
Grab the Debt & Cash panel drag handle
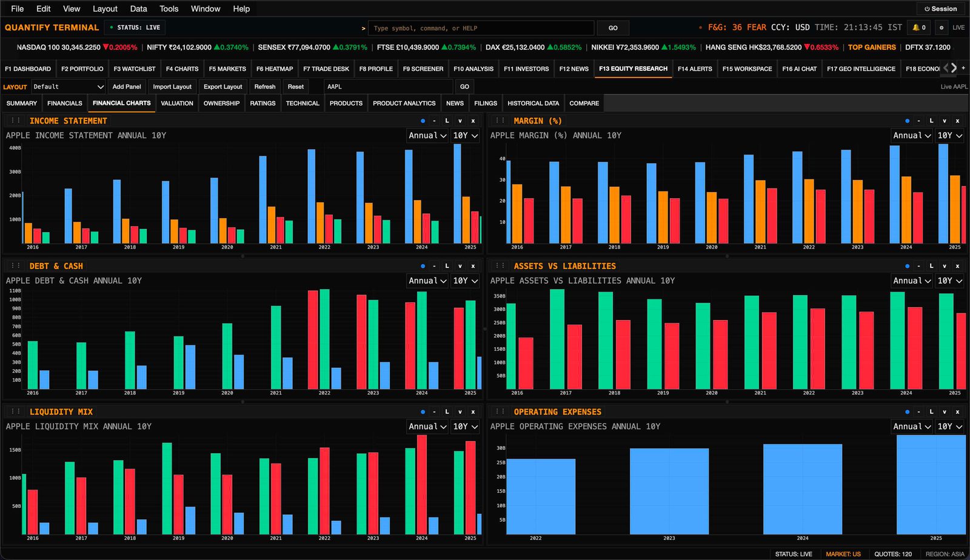[x=16, y=265]
